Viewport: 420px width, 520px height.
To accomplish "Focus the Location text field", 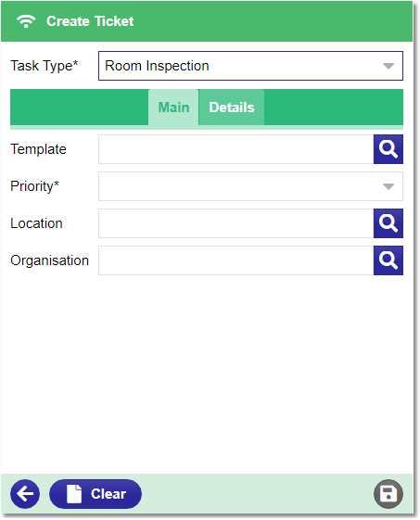I will 235,223.
